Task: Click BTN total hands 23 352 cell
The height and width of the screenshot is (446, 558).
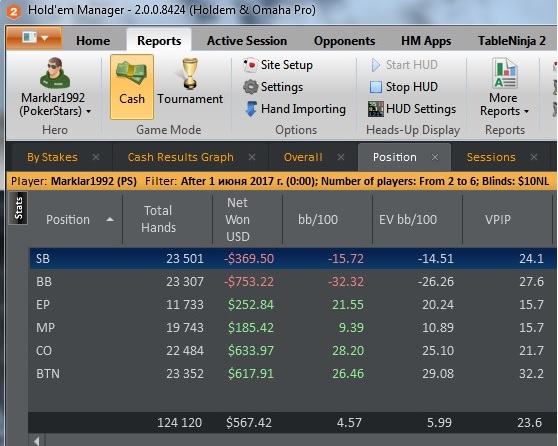Action: click(185, 374)
